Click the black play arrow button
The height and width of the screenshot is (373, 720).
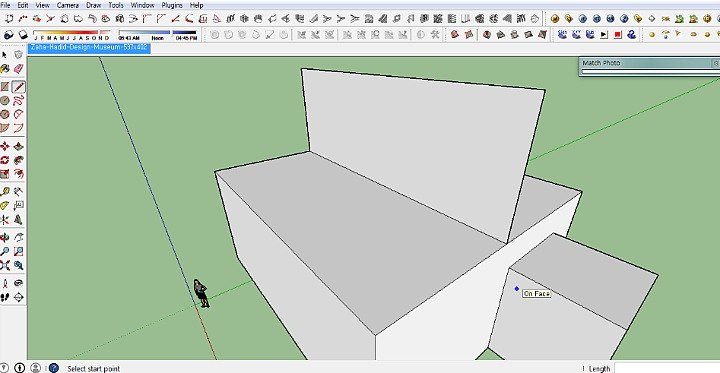(604, 34)
